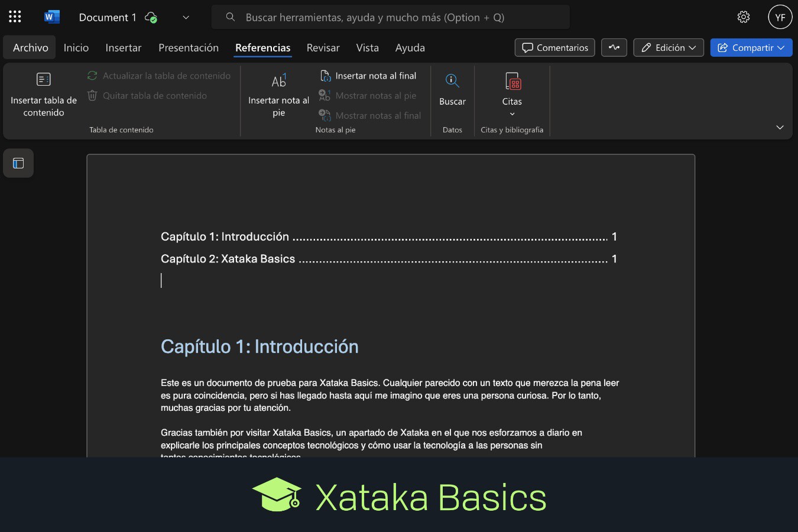Click the Capítulo 2: Xataka Basics entry

228,259
